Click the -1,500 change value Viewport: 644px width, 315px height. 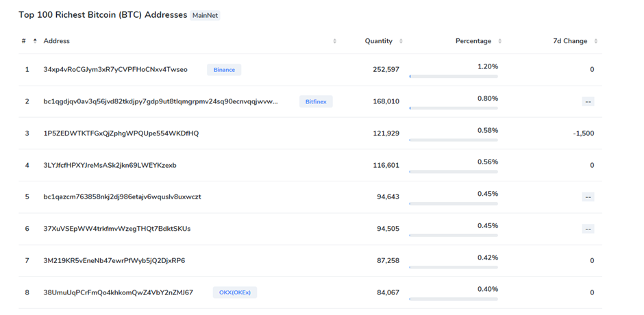coord(584,134)
